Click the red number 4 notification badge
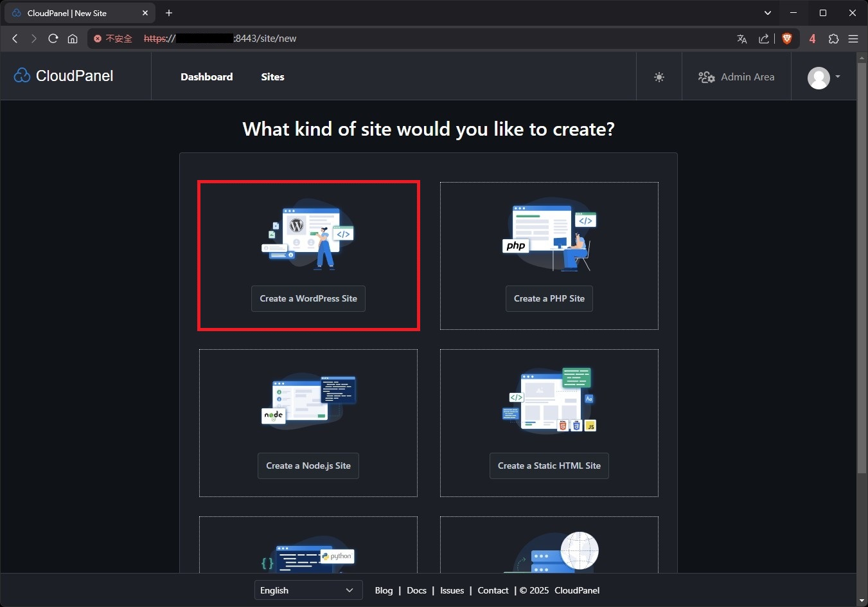Screen dimensions: 868x607 tap(812, 39)
